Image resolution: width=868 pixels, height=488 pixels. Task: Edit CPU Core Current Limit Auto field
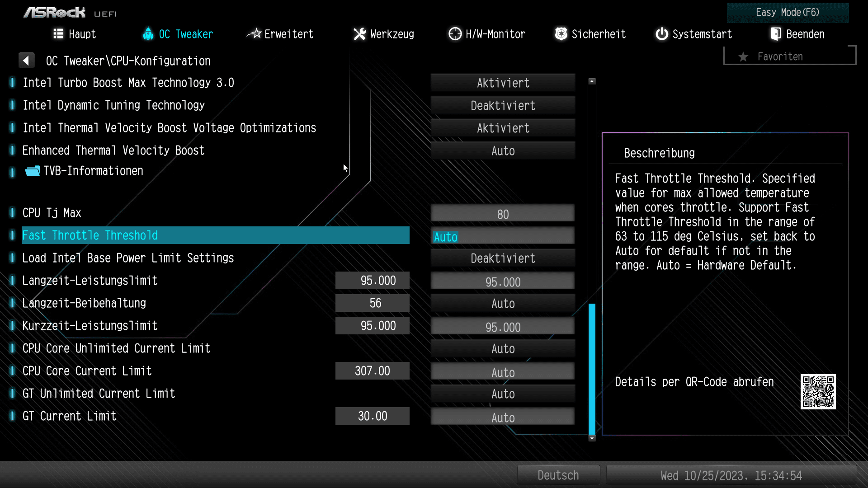(503, 371)
